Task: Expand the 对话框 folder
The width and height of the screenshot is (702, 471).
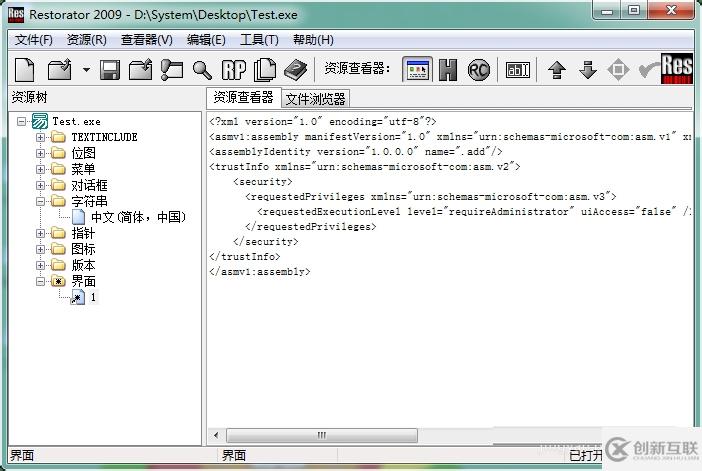Action: (41, 185)
